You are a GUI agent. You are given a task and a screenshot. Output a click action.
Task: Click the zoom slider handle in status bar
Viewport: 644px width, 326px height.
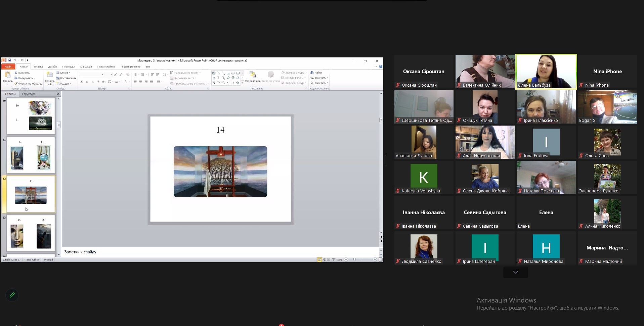[354, 260]
